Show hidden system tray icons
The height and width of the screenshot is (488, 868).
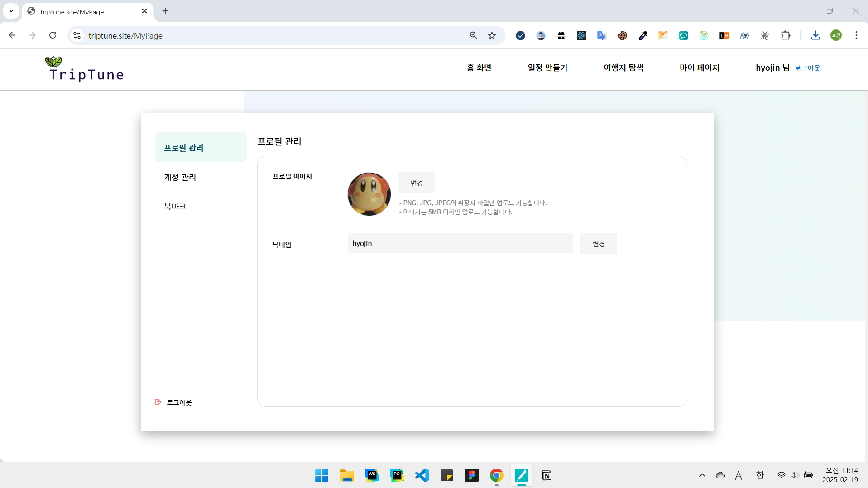702,475
